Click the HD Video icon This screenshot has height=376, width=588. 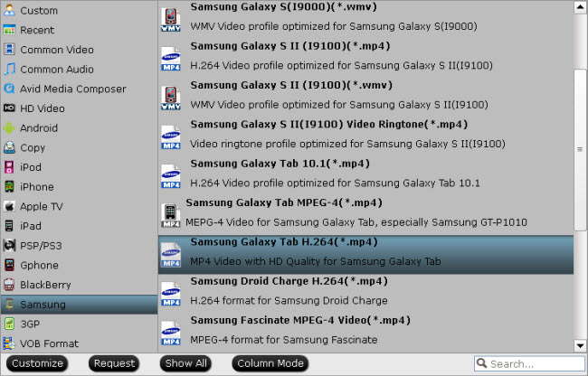(9, 108)
